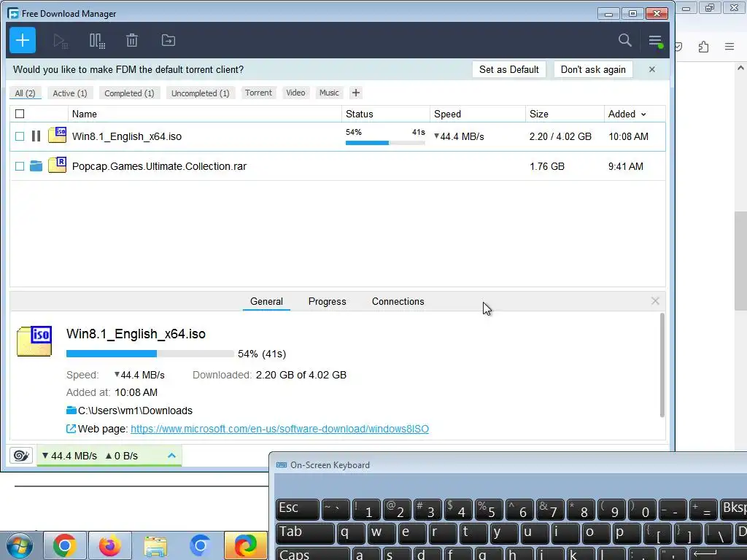Check the Win8.1_English_x64.iso checkbox
This screenshot has width=747, height=560.
(x=20, y=136)
